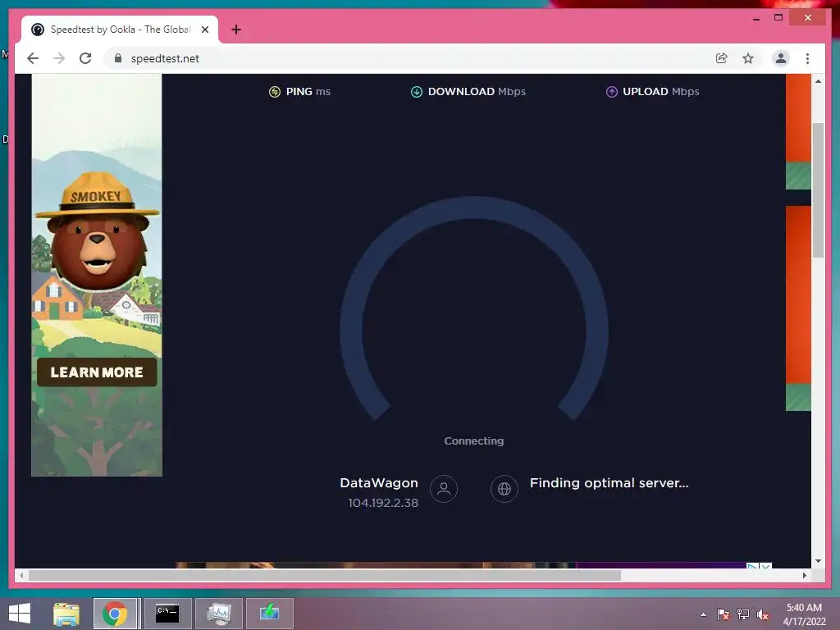The width and height of the screenshot is (840, 630).
Task: Open the Command Prompt taskbar window
Action: click(x=167, y=614)
